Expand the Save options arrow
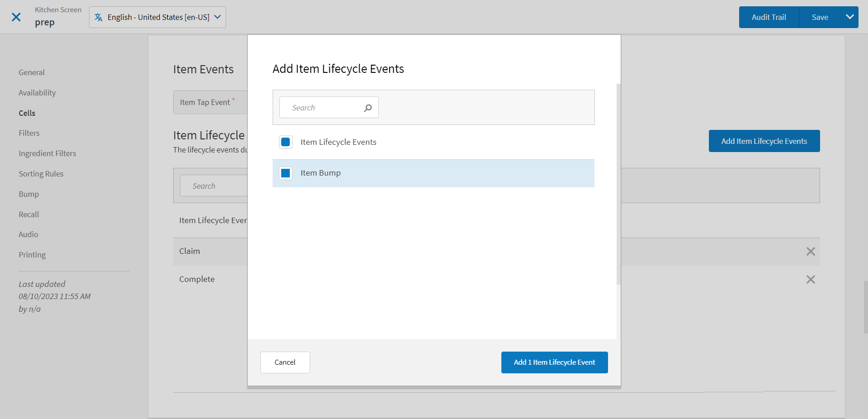The height and width of the screenshot is (419, 868). pos(849,17)
